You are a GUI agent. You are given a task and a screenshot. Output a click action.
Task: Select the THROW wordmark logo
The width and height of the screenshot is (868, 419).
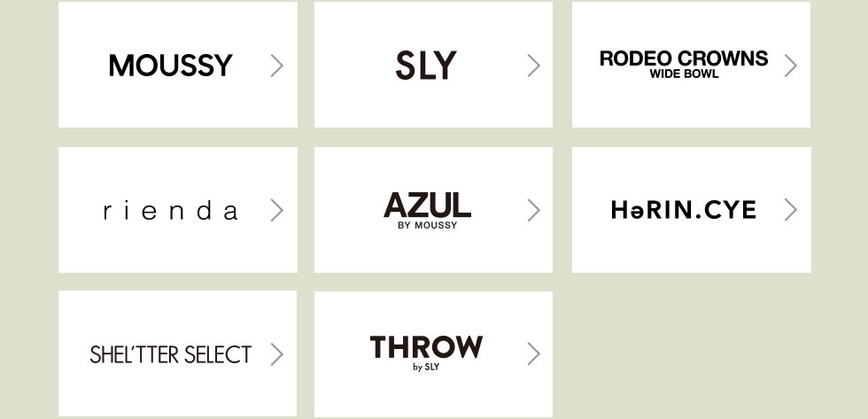click(x=426, y=347)
